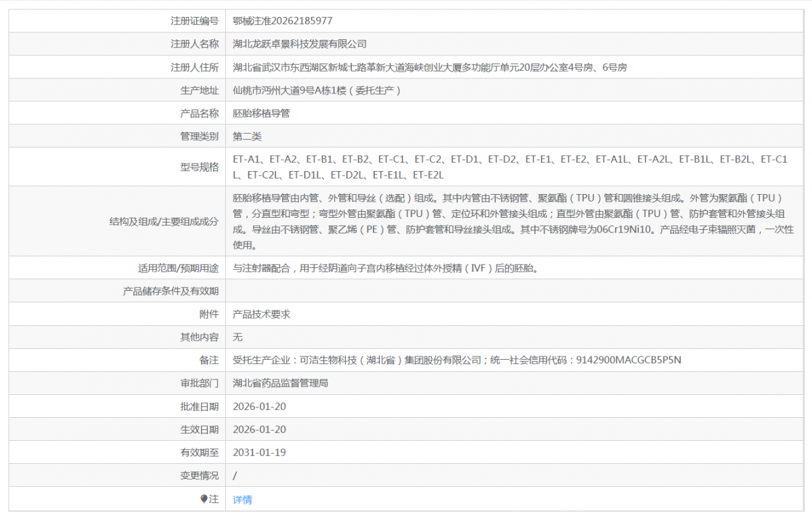Select registration number 鄂械注准20262185977

tap(283, 21)
